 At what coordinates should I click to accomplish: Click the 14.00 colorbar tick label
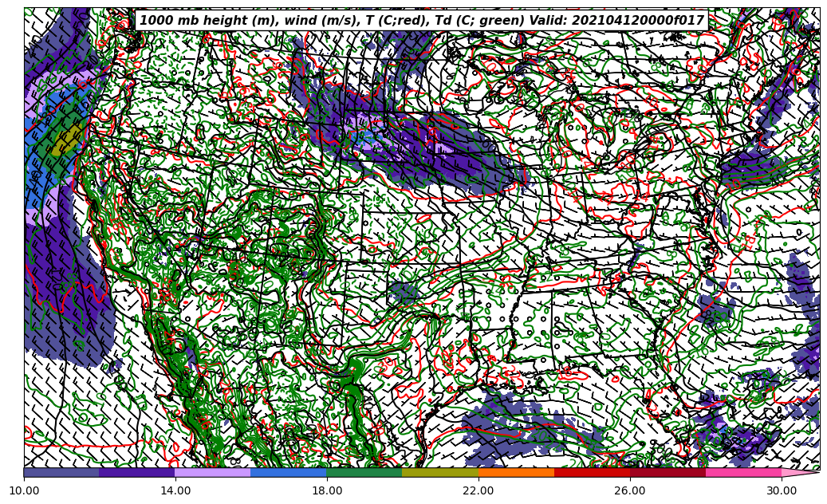pos(175,490)
